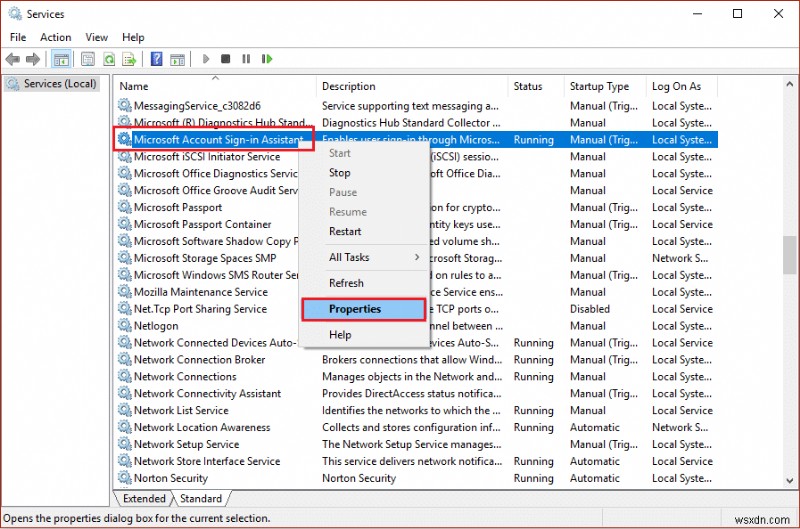Switch to the Standard tab

tap(201, 498)
